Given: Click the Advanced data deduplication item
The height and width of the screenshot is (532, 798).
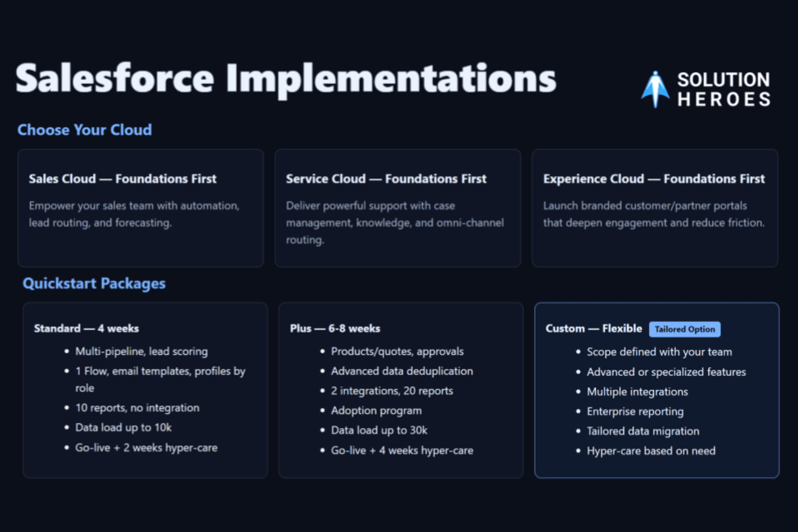Looking at the screenshot, I should click(x=402, y=371).
